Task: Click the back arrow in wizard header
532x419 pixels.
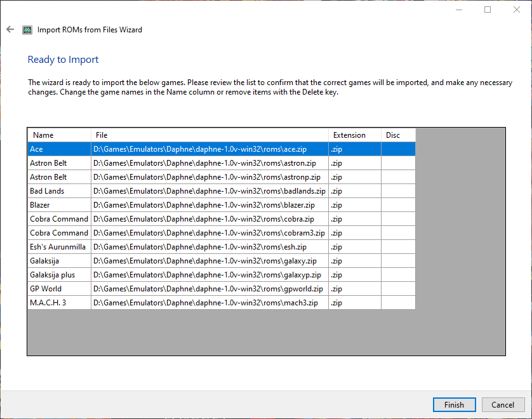Action: 10,29
